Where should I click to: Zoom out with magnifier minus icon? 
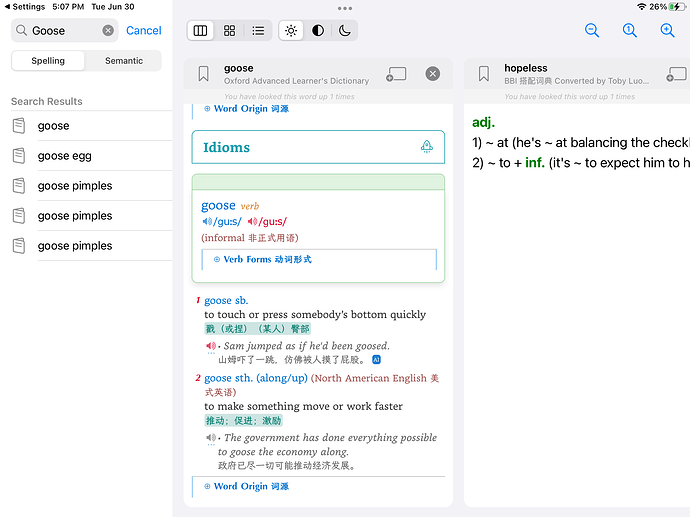coord(592,30)
